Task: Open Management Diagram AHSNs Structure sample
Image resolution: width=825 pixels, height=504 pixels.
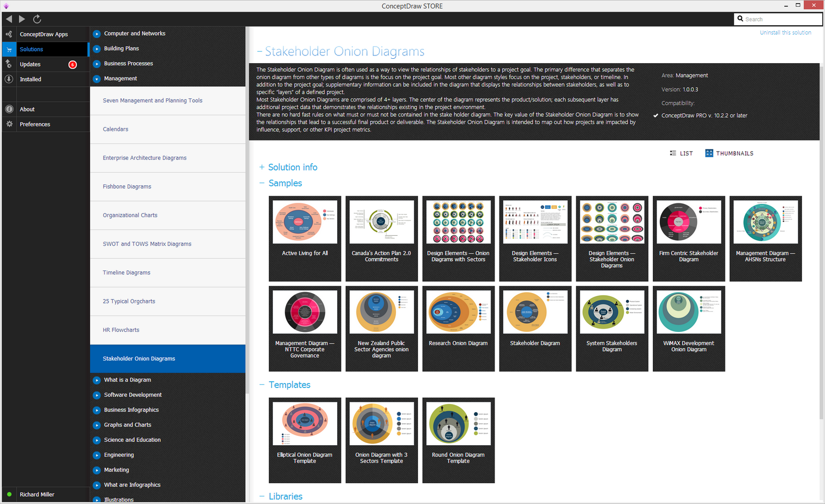Action: pos(766,239)
